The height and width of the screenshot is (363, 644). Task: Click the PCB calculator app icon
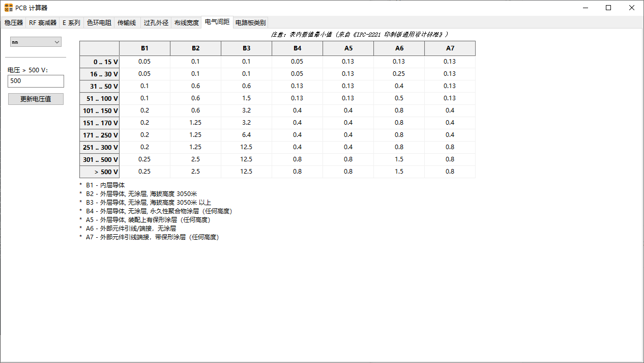pyautogui.click(x=9, y=8)
